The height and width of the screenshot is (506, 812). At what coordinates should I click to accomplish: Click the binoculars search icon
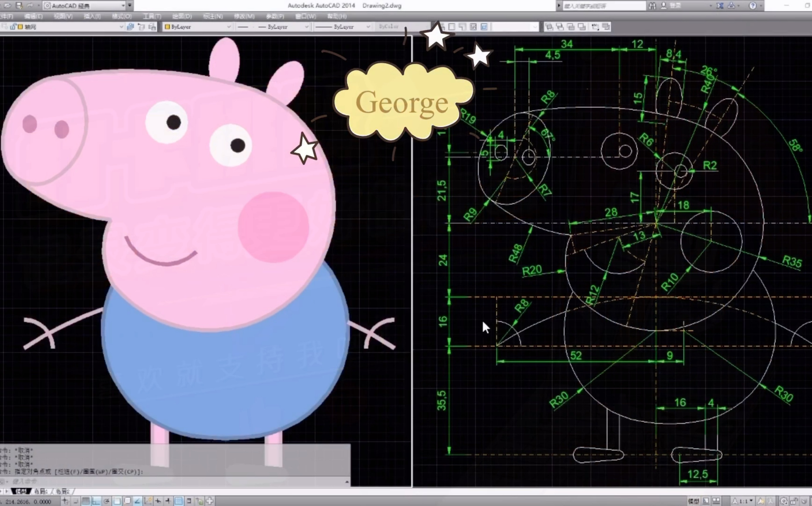(x=652, y=6)
